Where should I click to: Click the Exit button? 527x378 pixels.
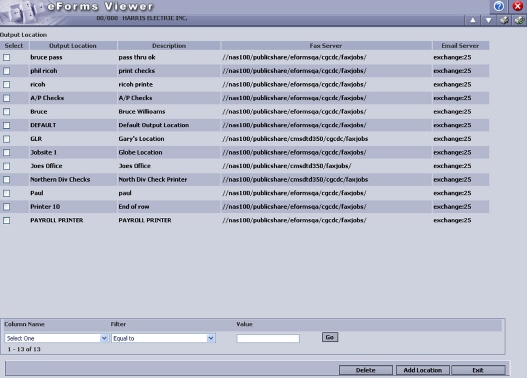[x=478, y=370]
